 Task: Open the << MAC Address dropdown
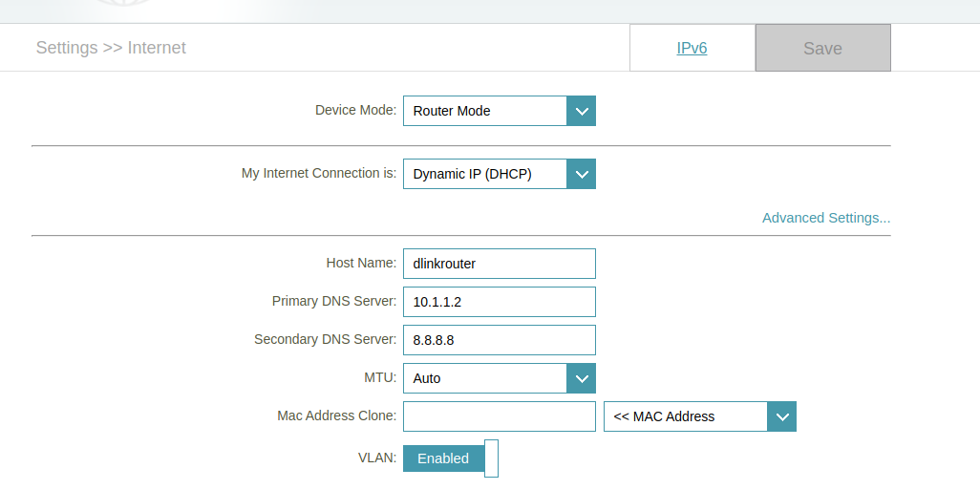tap(700, 416)
